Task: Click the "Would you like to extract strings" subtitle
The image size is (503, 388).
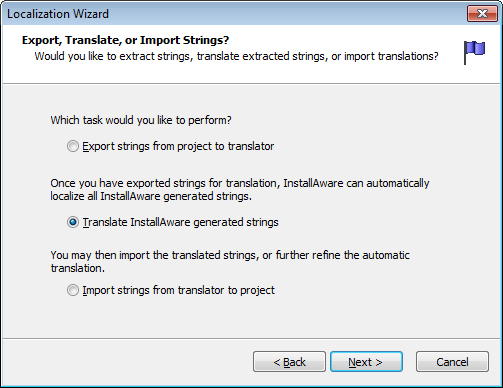Action: pos(236,56)
